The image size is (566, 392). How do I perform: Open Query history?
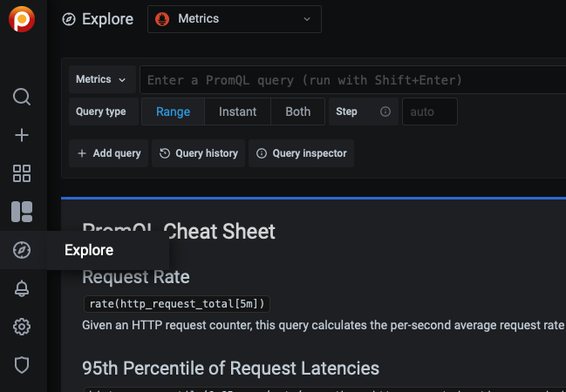pyautogui.click(x=199, y=153)
